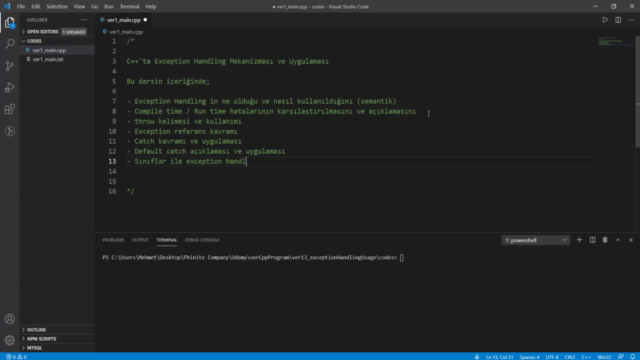Place cursor at end of line 13

click(x=247, y=162)
